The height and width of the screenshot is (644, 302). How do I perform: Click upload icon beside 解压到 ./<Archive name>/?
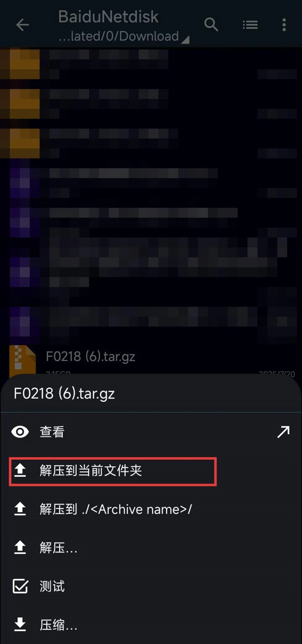(x=20, y=509)
